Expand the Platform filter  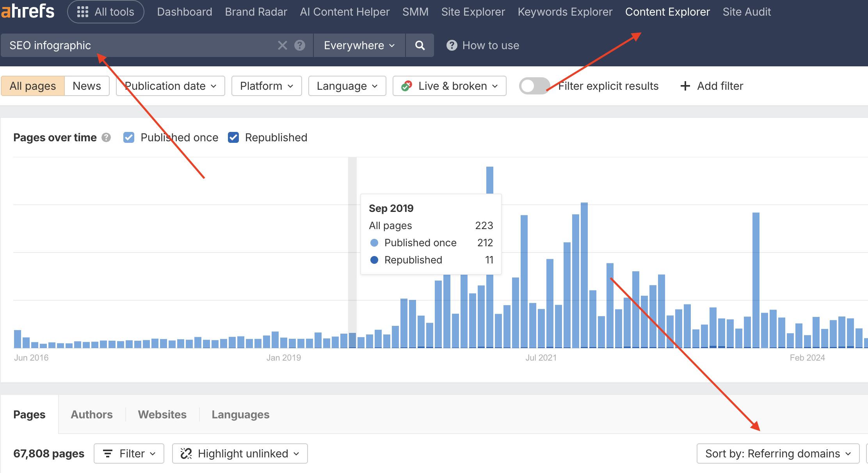[267, 86]
